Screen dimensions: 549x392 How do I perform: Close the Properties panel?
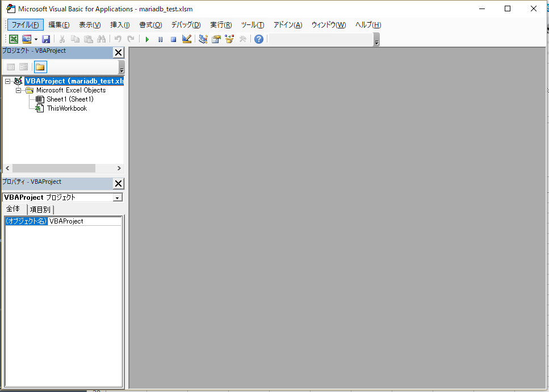[118, 183]
